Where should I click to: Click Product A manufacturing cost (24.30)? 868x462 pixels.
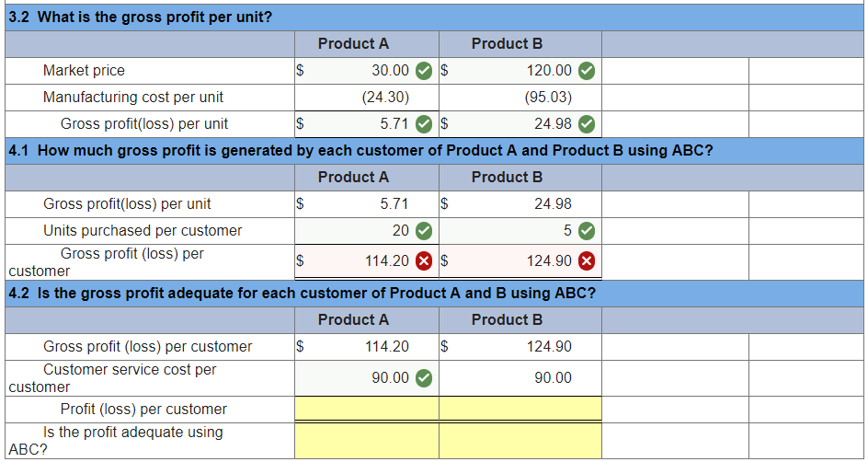[385, 98]
